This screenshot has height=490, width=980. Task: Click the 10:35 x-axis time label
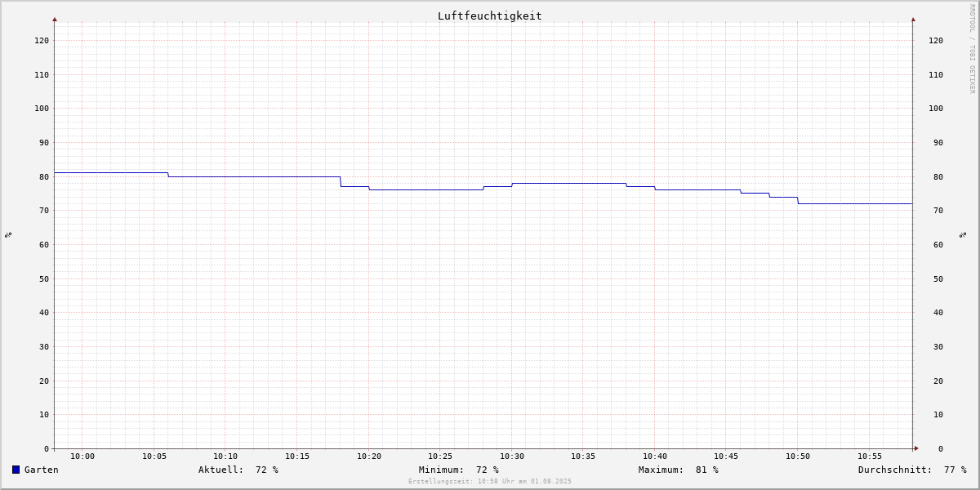(x=583, y=456)
